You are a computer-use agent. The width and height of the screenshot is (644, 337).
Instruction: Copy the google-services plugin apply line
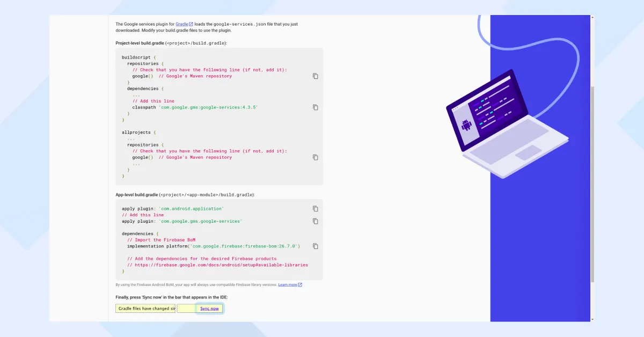coord(316,221)
